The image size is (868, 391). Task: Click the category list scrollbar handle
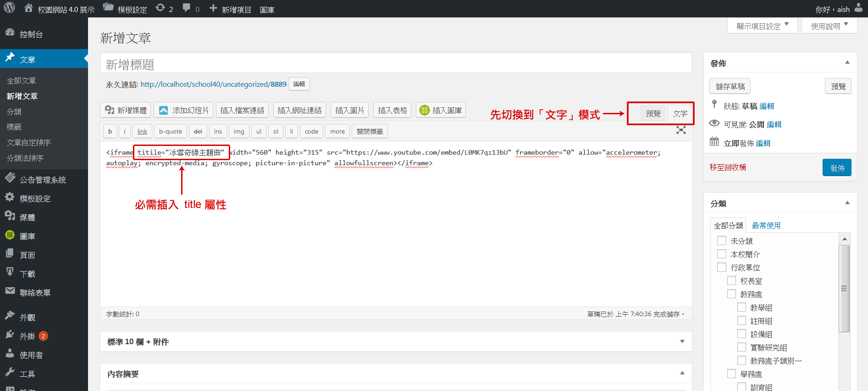point(844,288)
